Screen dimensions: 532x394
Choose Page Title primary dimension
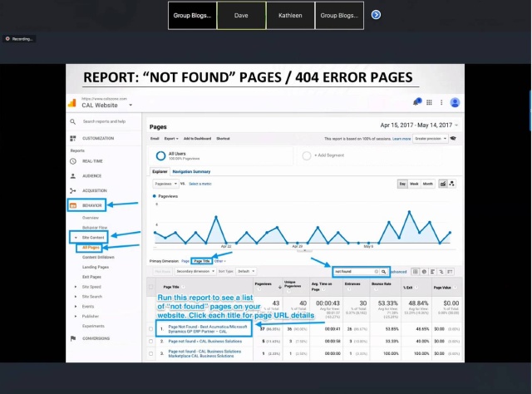pyautogui.click(x=201, y=261)
